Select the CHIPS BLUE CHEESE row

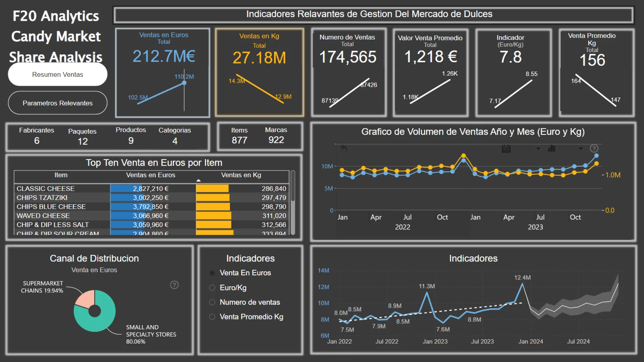tap(151, 207)
